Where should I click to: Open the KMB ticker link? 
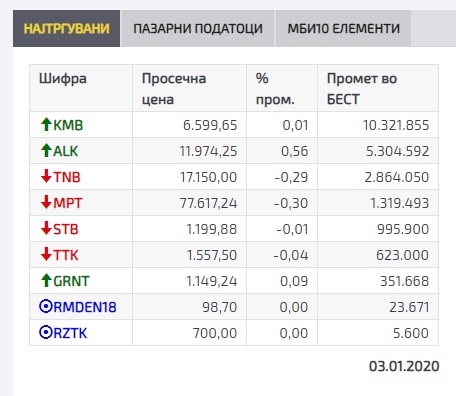(68, 125)
